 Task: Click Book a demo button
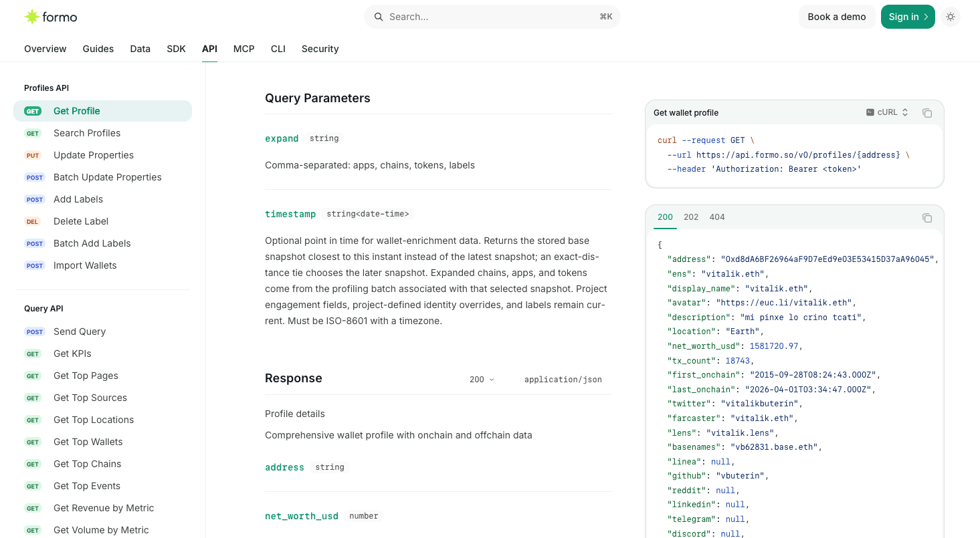(x=837, y=17)
